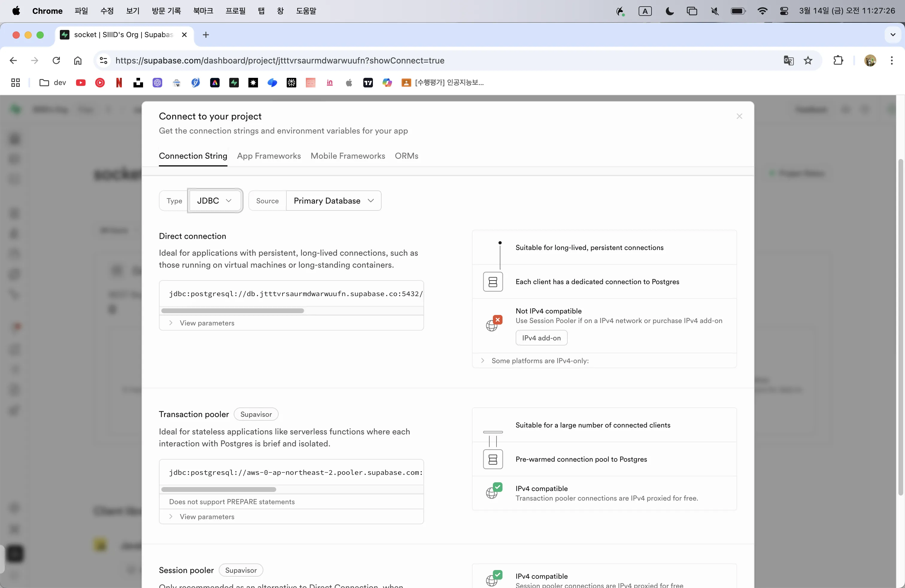Expand View parameters under Transaction pooler
Image resolution: width=905 pixels, height=588 pixels.
pos(207,516)
